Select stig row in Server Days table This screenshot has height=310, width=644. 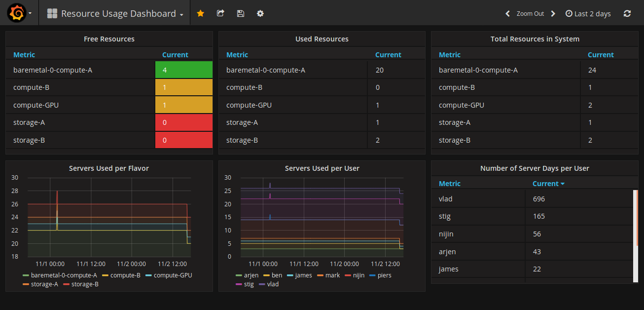tap(532, 216)
